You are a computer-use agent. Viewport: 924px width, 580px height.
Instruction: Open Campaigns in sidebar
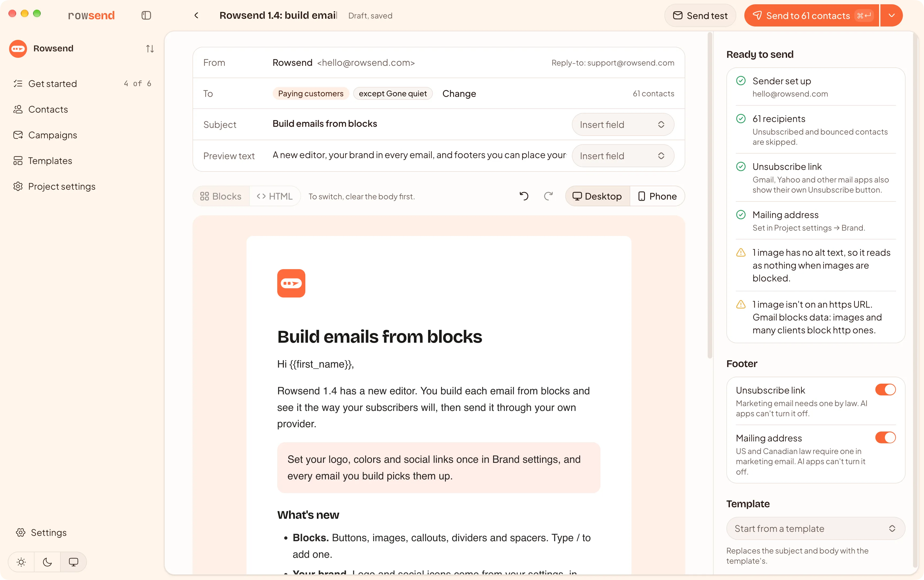tap(83, 135)
